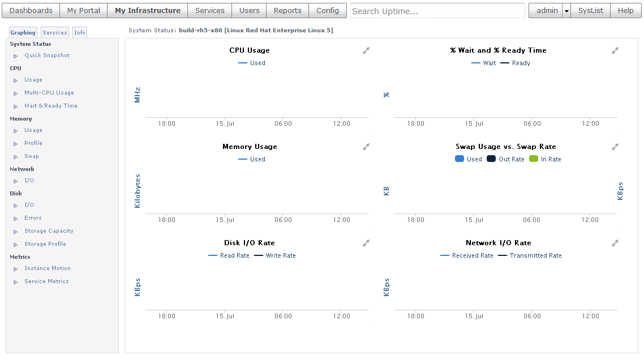Image resolution: width=644 pixels, height=359 pixels.
Task: Click the SysList button
Action: pos(590,10)
